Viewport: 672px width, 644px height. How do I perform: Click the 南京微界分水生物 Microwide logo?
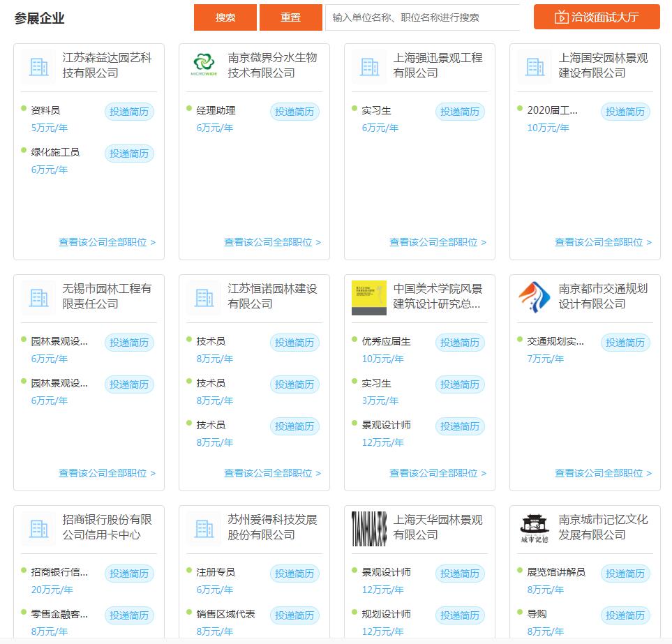(204, 65)
